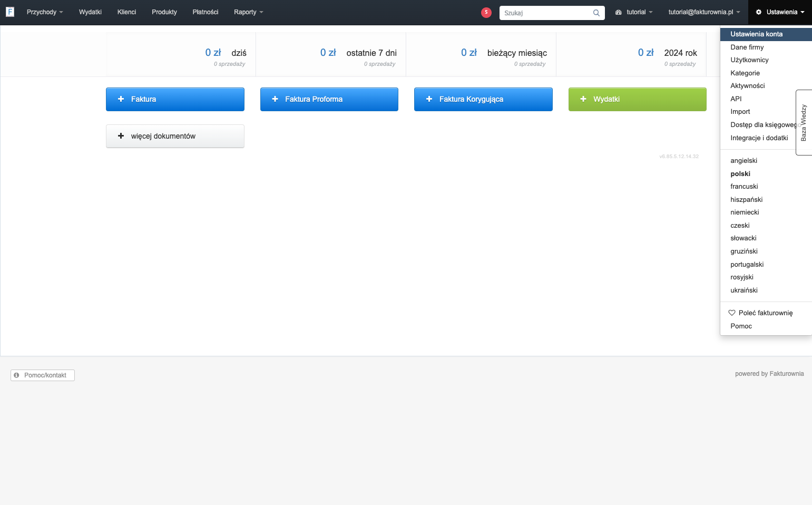Open the red notifications badge

click(x=486, y=12)
